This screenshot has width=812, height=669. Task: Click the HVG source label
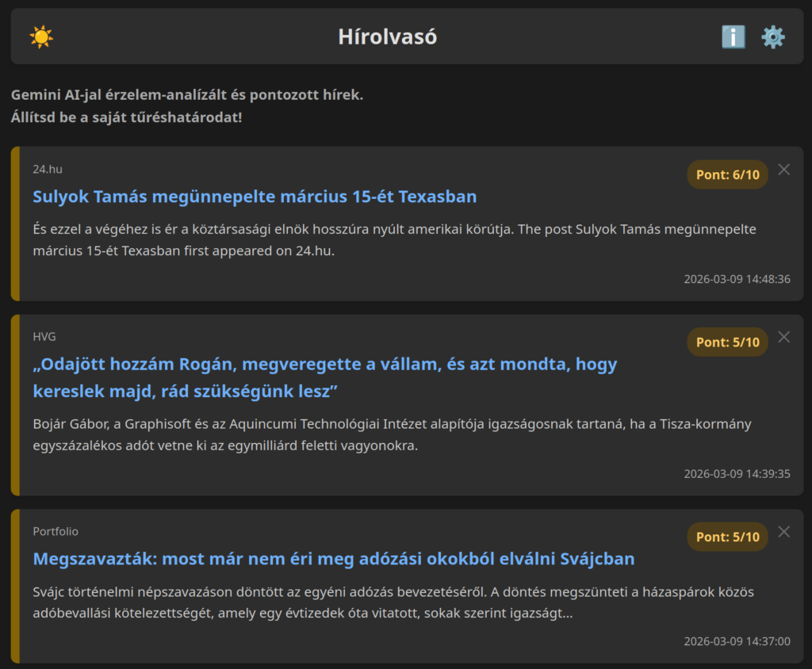tap(44, 337)
